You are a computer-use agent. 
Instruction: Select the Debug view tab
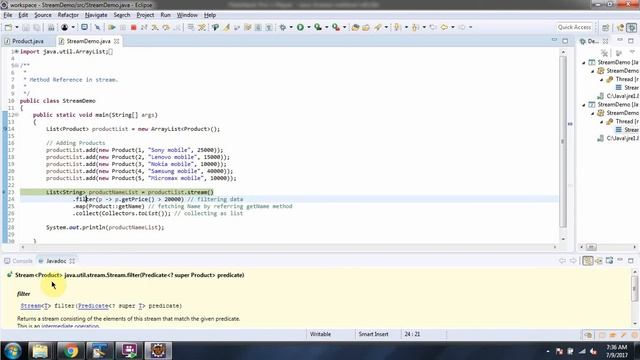[x=589, y=41]
